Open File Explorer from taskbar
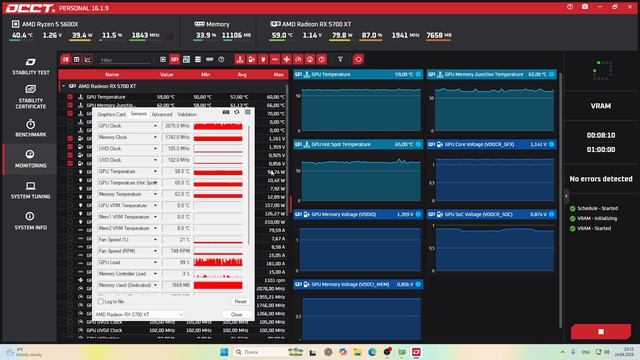The width and height of the screenshot is (640, 360). (x=358, y=352)
